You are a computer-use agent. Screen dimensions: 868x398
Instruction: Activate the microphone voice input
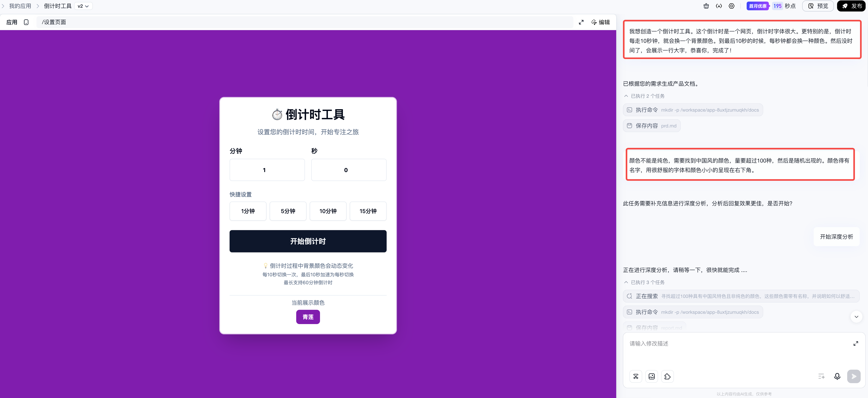click(x=837, y=376)
